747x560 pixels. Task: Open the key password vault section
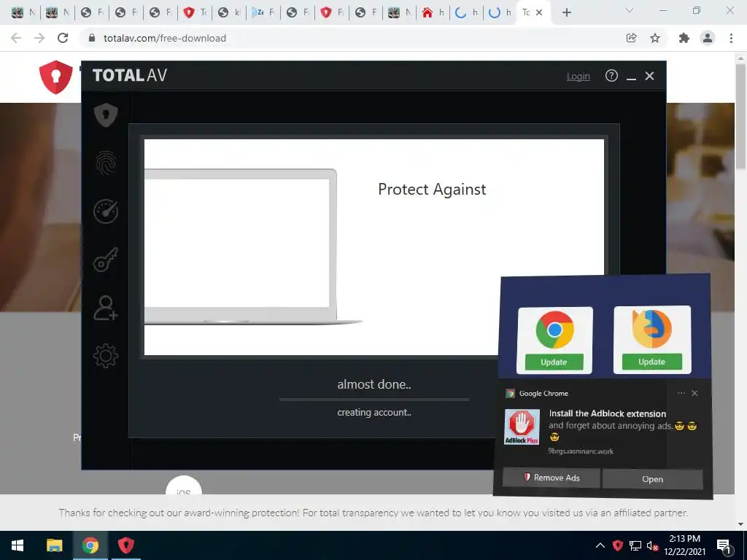106,260
